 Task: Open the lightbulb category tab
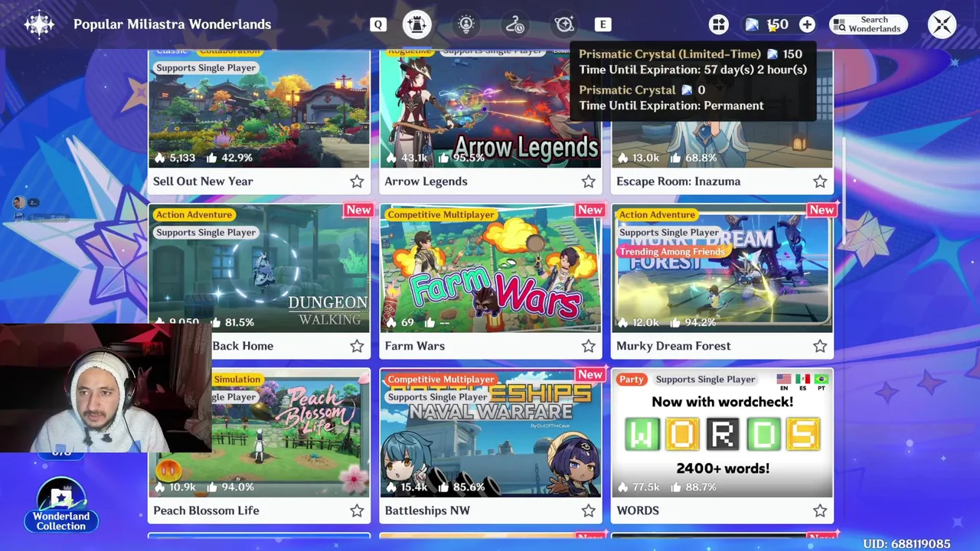(x=466, y=24)
